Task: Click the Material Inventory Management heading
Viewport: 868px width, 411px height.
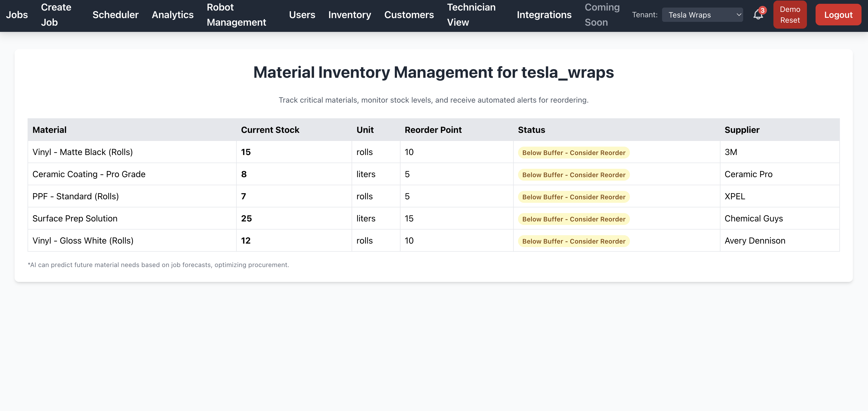Action: click(433, 72)
